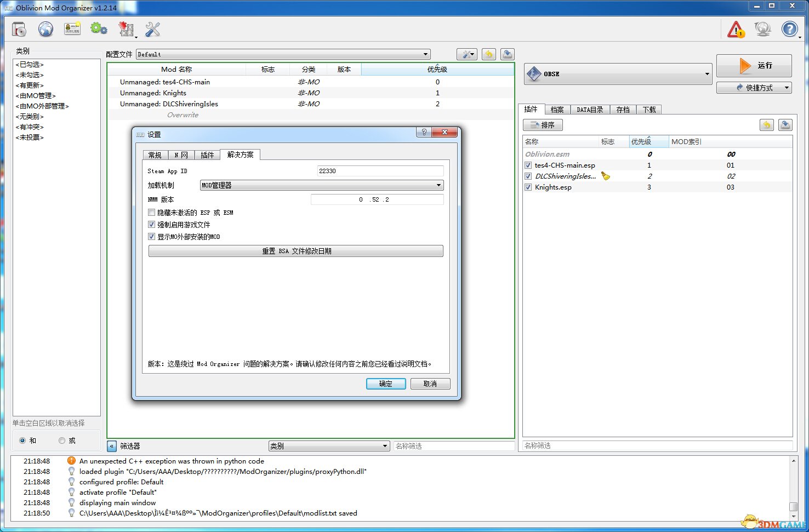The width and height of the screenshot is (809, 532).
Task: Click the warning icon in first log row
Action: click(x=71, y=461)
